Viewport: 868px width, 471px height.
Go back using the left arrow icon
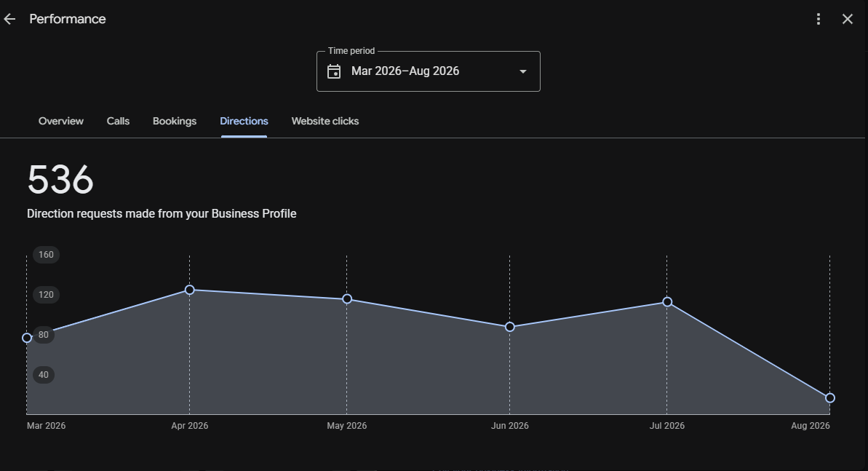(x=9, y=19)
